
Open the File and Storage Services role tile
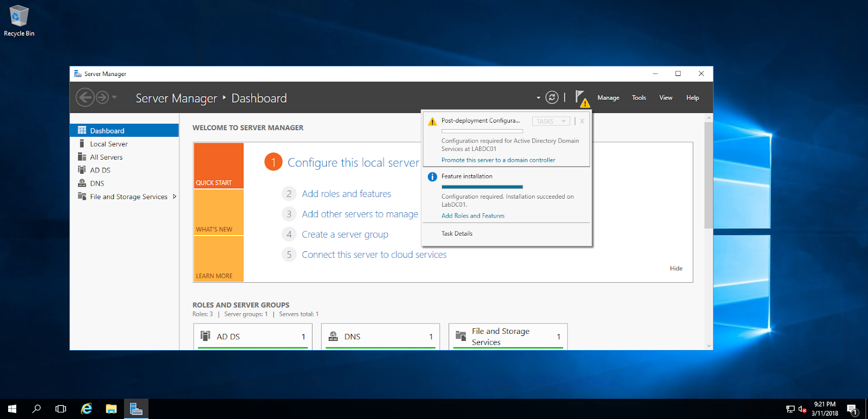pyautogui.click(x=508, y=337)
